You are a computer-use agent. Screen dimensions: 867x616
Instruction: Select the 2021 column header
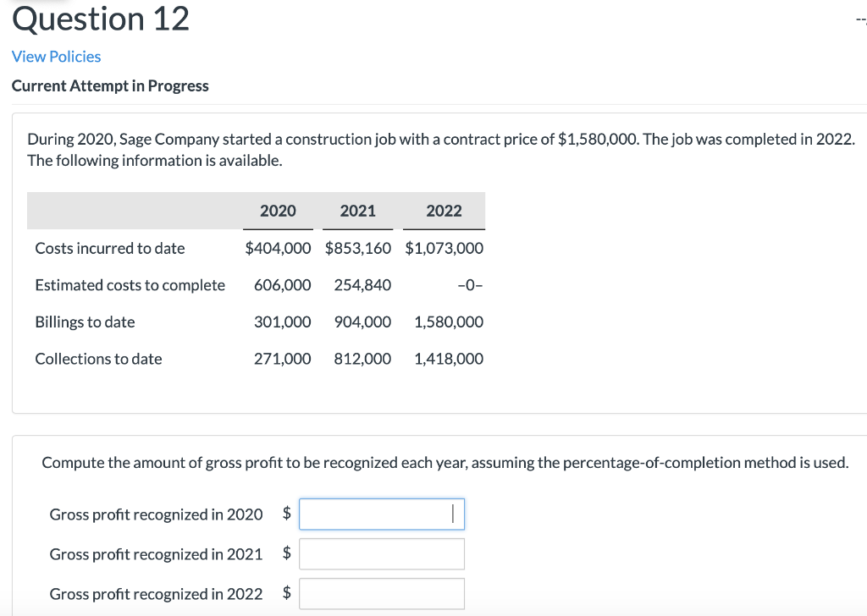click(x=357, y=211)
